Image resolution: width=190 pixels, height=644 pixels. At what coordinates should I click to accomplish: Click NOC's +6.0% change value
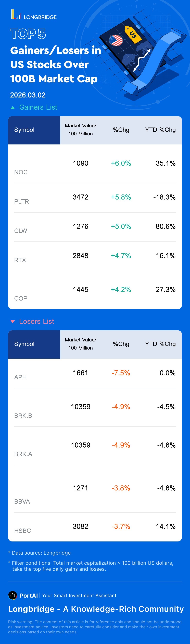tap(121, 163)
